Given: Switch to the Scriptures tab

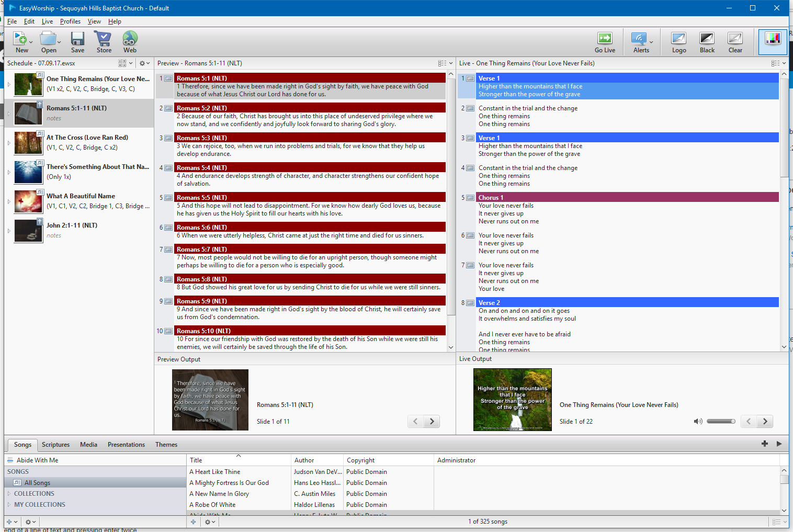Looking at the screenshot, I should pyautogui.click(x=55, y=445).
